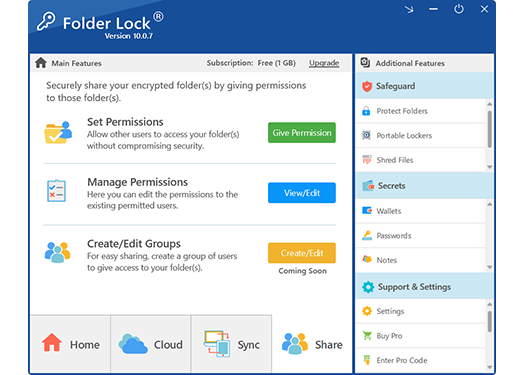This screenshot has height=375, width=525.
Task: Click the diagonal arrow compact-mode icon
Action: [x=409, y=9]
